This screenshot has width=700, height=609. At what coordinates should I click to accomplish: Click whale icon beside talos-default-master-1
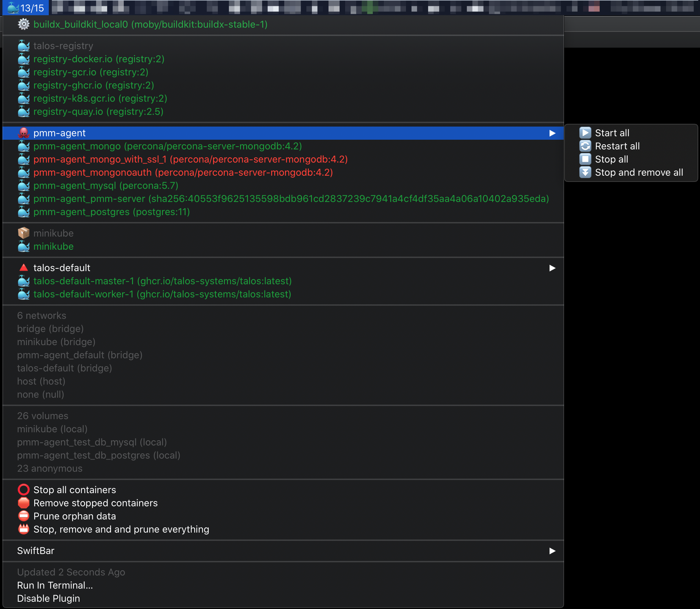(24, 281)
